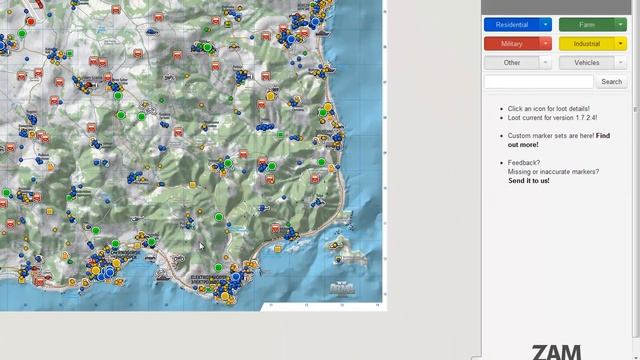Select the red square marker beside the southeast coastal village
640x360 pixels.
click(276, 228)
